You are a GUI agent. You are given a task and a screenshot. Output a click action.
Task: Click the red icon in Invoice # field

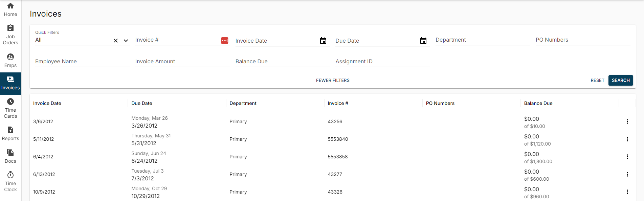coord(225,41)
